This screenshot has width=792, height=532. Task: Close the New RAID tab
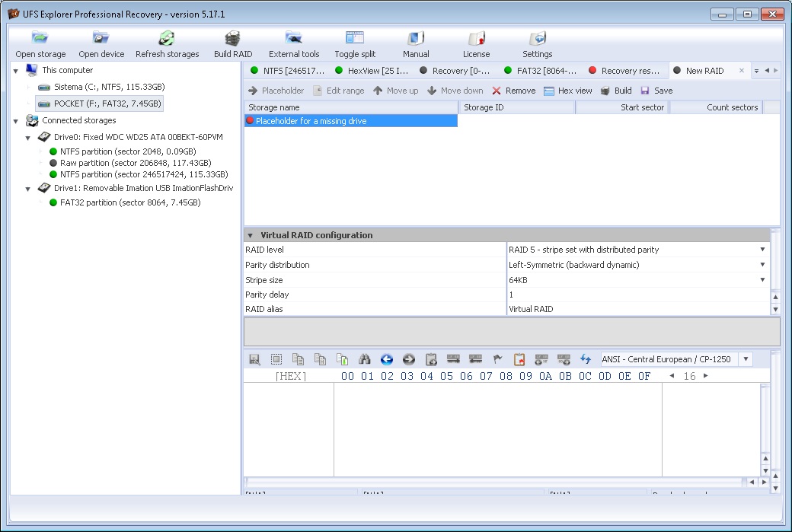point(742,71)
